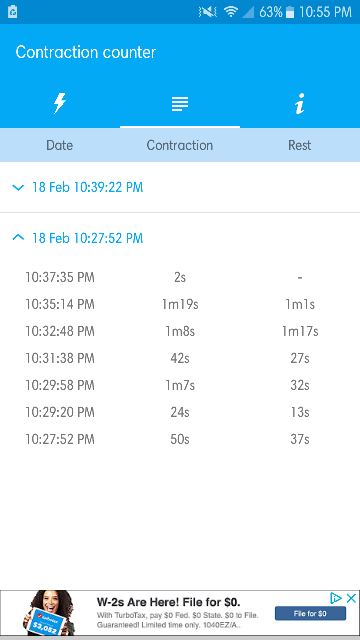Click the Contraction column header
Viewport: 360px width, 640px height.
[180, 145]
